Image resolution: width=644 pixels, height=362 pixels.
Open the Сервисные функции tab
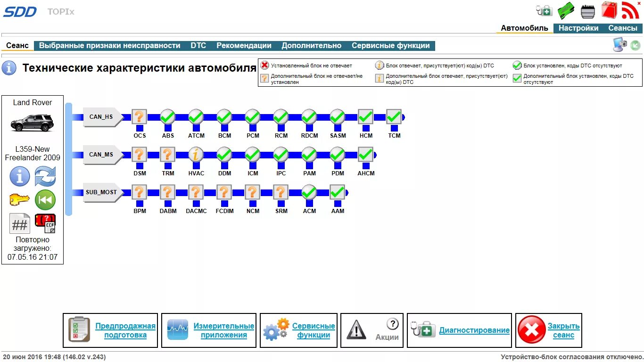391,46
